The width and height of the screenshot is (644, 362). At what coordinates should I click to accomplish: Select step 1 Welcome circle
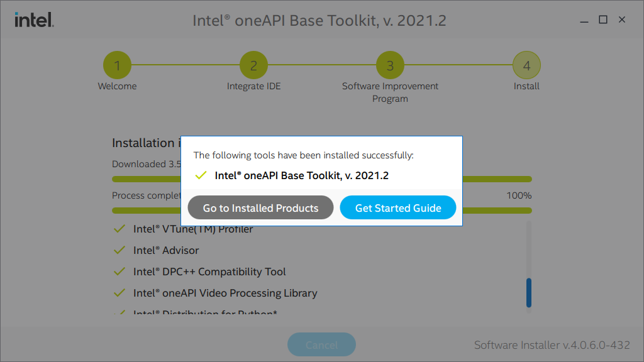coord(117,65)
